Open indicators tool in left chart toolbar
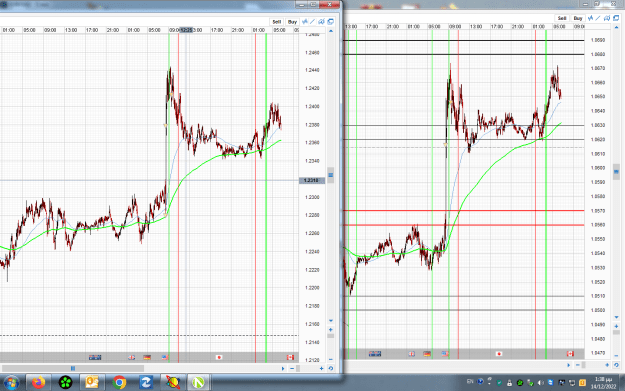Viewport: 625px width, 391px height. tap(305, 22)
